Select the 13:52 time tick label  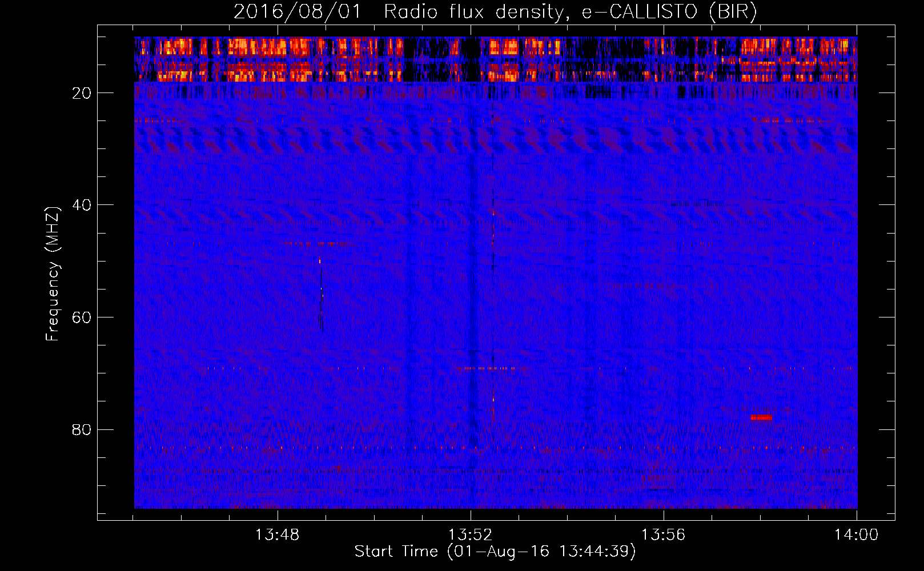[x=470, y=535]
